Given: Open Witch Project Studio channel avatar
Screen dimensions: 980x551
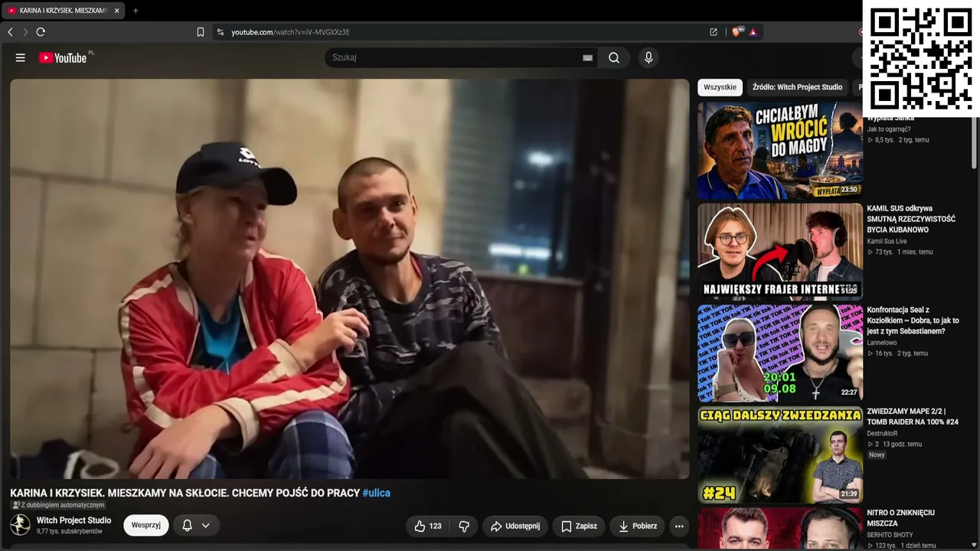Looking at the screenshot, I should [21, 525].
